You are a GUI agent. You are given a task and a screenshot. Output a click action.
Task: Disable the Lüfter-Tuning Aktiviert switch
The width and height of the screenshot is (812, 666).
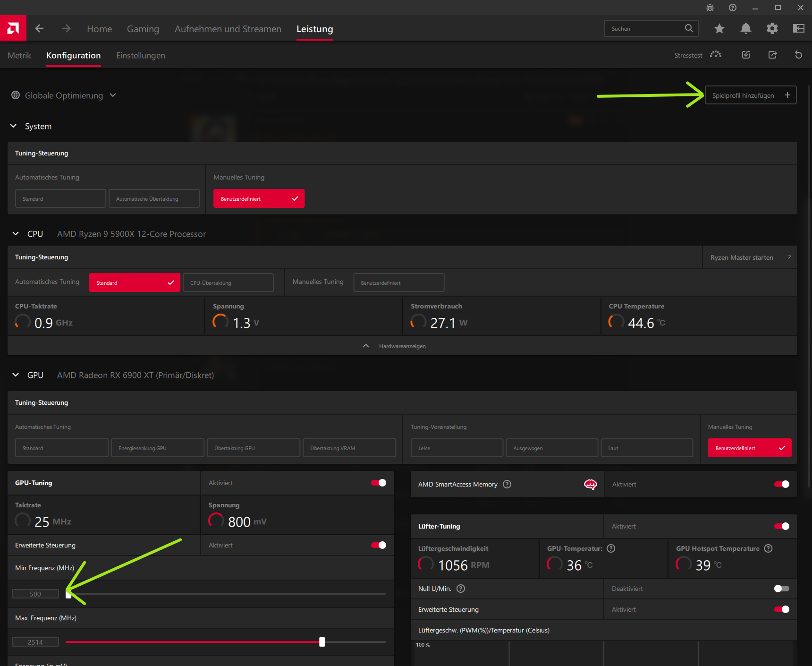coord(782,526)
